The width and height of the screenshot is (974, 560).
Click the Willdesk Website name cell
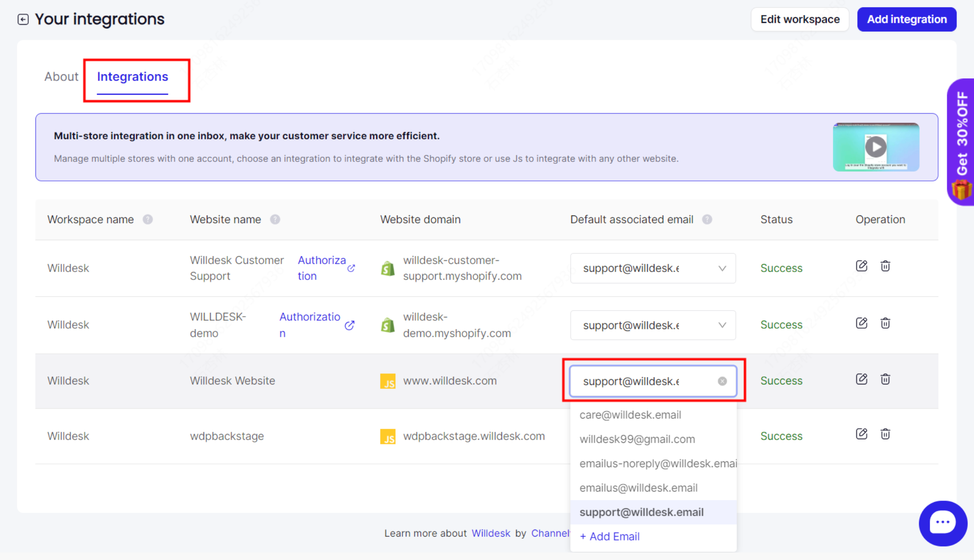[232, 381]
